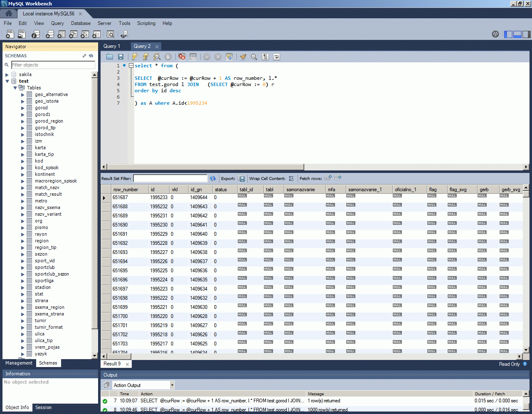
Task: Click the Explain query plan magnifier-lightning icon
Action: tap(157, 57)
